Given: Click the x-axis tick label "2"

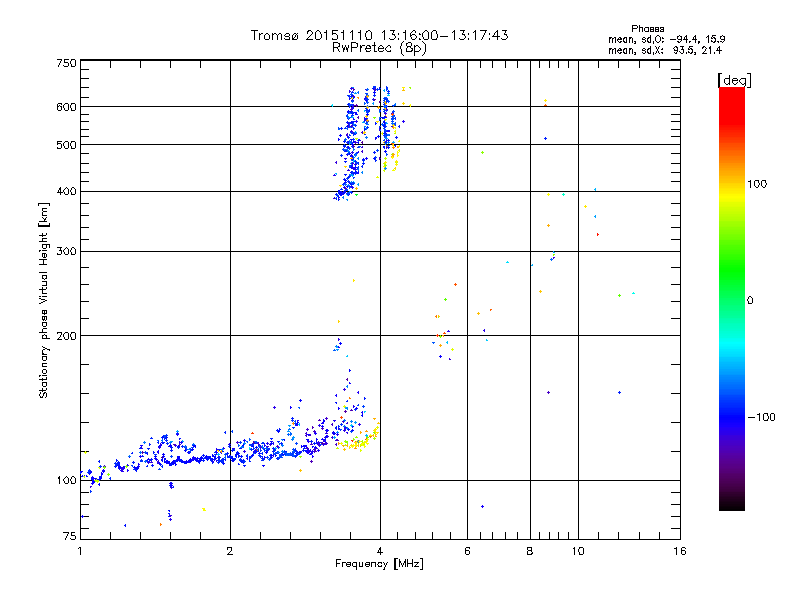Looking at the screenshot, I should pyautogui.click(x=230, y=551).
